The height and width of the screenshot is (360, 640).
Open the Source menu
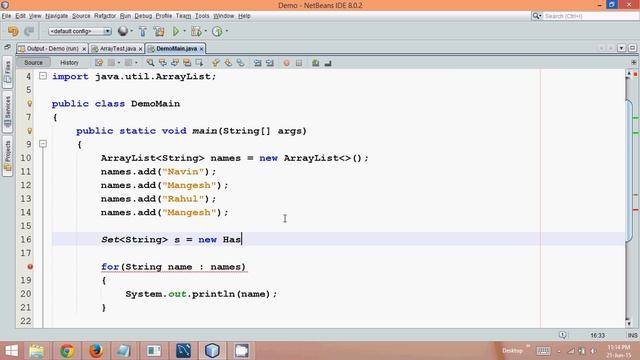tap(81, 16)
